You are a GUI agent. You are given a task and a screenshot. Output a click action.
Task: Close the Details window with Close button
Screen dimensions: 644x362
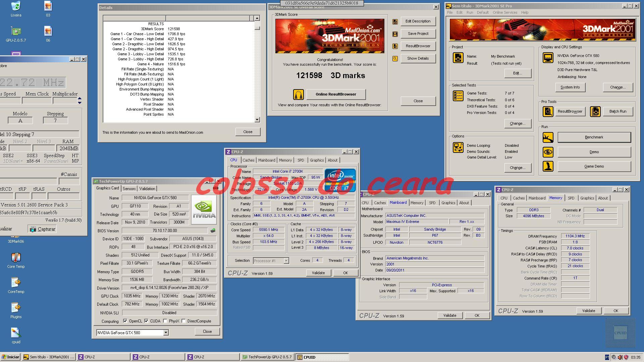248,132
